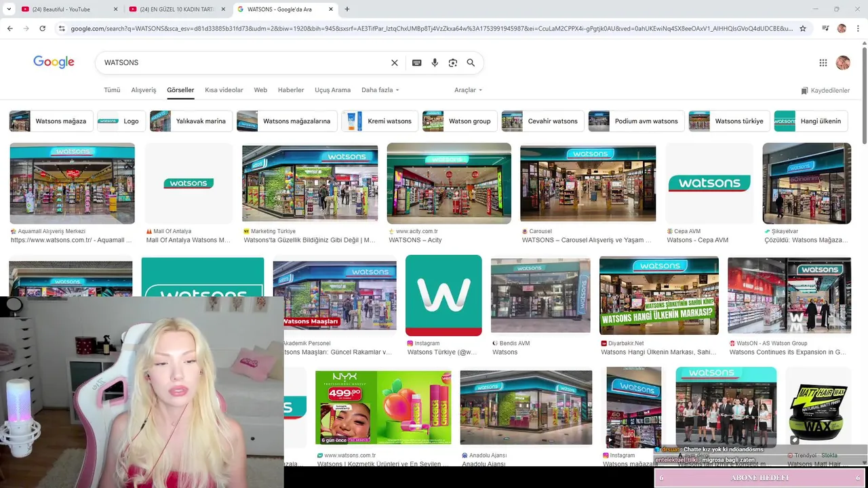Open the Carousel Alışveriş storefront image
Image resolution: width=868 pixels, height=488 pixels.
[x=588, y=184]
